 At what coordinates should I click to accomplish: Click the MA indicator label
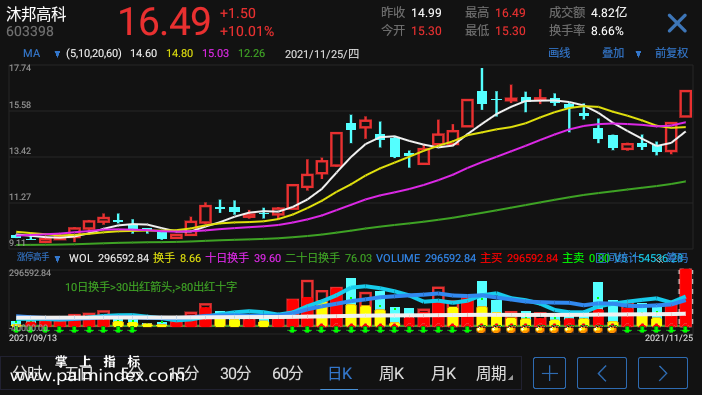31,54
